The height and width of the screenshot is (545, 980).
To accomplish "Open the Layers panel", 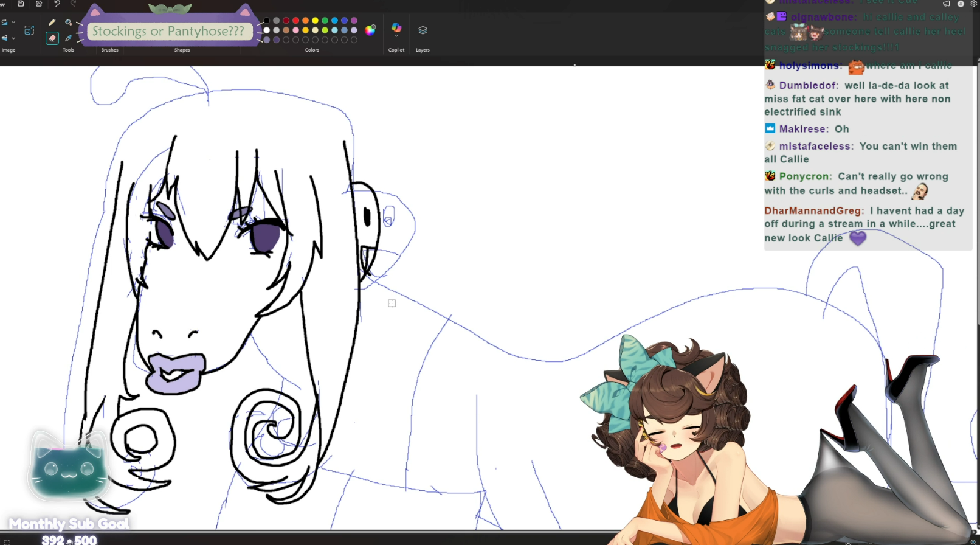I will 423,30.
